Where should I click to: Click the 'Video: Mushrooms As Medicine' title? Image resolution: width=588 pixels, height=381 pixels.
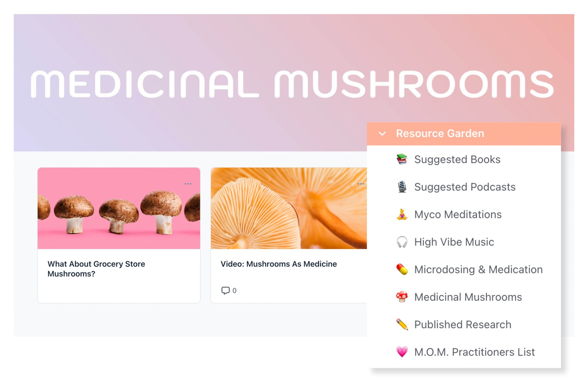279,264
